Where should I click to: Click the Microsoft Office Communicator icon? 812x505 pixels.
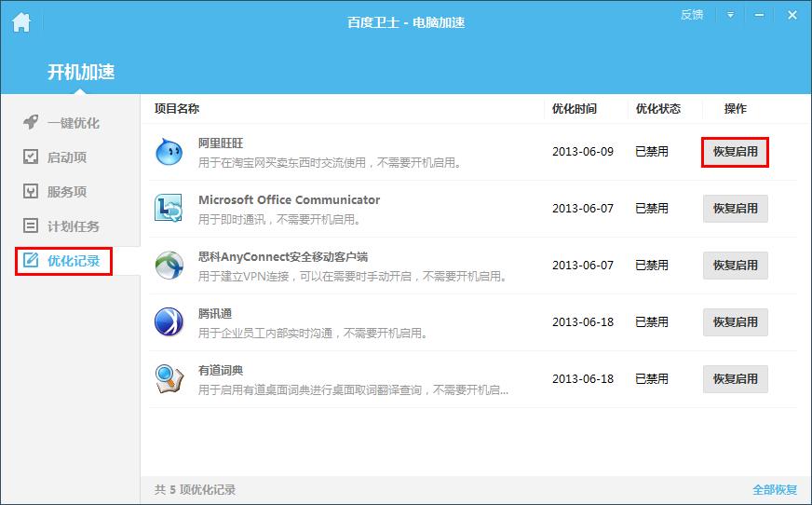point(169,209)
